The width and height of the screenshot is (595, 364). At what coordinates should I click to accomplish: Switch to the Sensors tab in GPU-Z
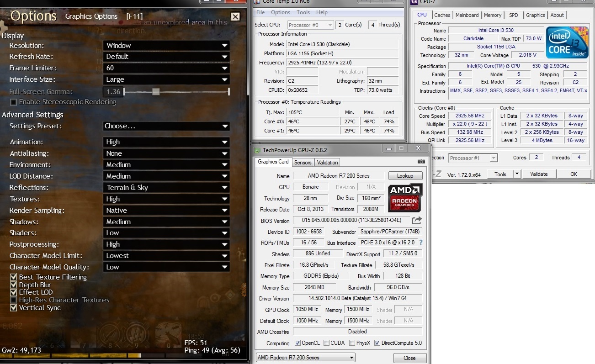303,162
